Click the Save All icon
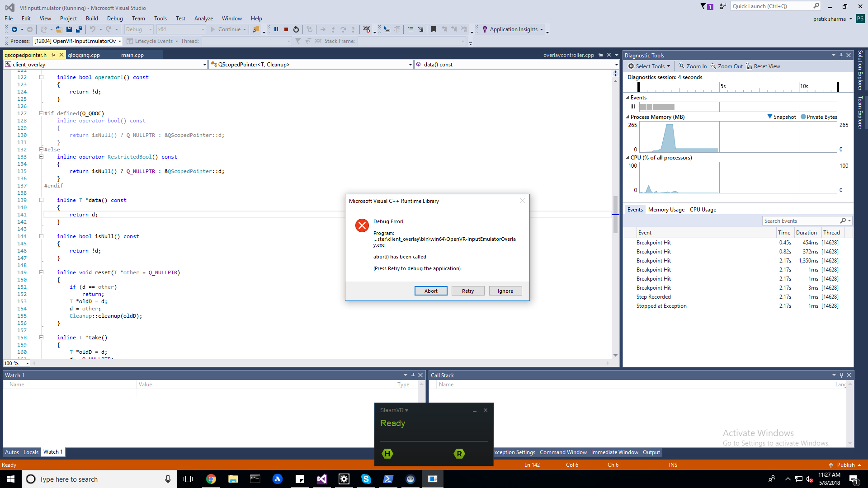The width and height of the screenshot is (868, 488). 79,29
